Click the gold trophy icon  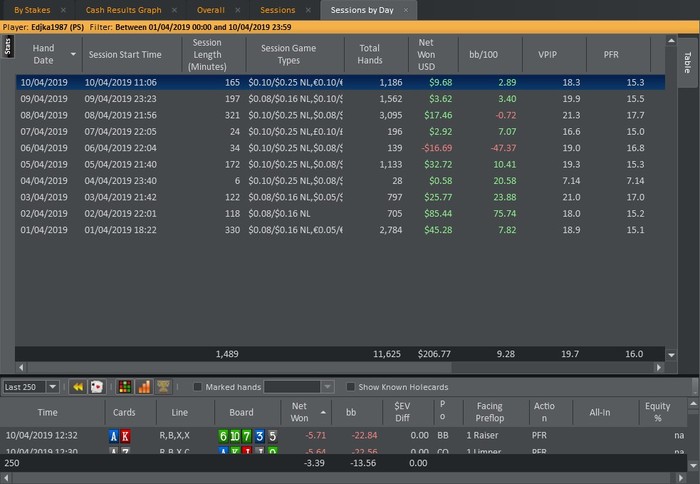(163, 387)
